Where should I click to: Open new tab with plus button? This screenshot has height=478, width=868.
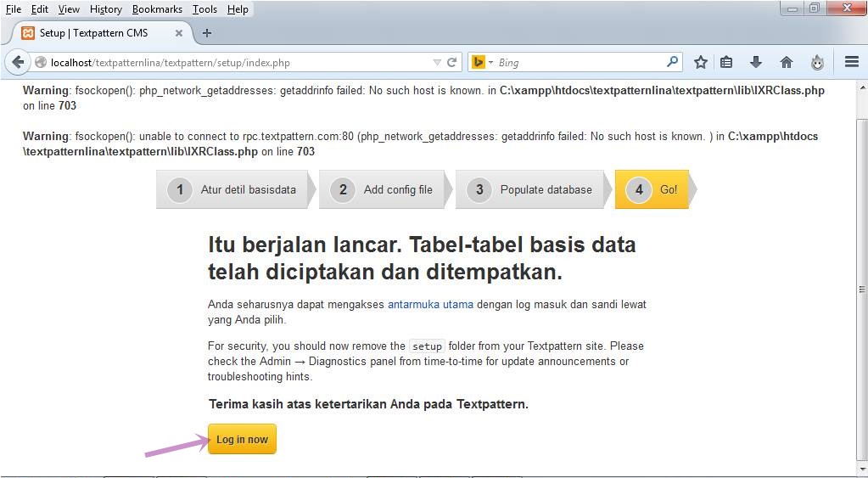206,33
